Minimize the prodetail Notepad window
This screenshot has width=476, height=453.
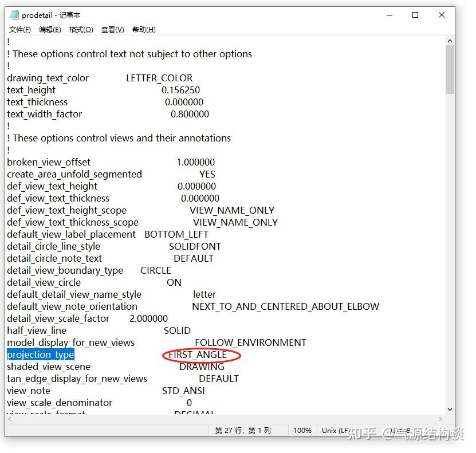390,15
